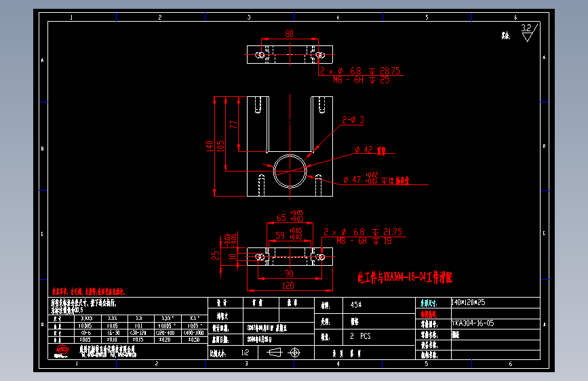Select the 'M8 - 6H ↧ 25' thread note

click(361, 80)
